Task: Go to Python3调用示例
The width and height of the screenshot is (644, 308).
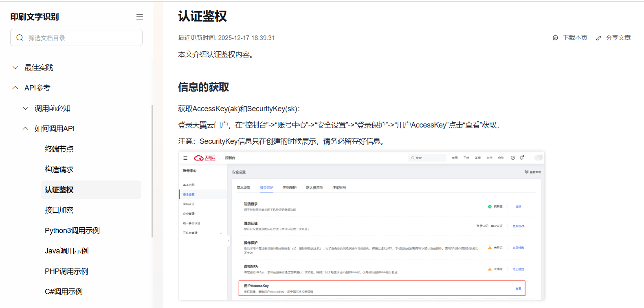Action: tap(72, 231)
